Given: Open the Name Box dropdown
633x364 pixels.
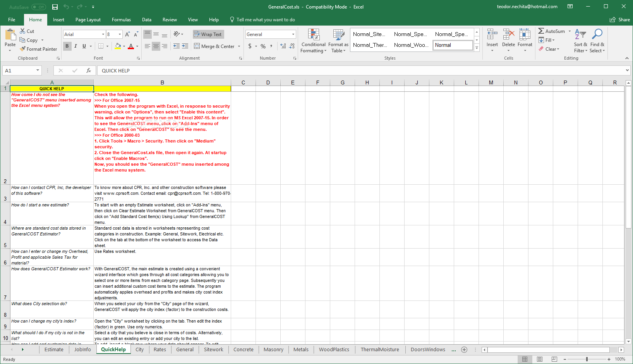Looking at the screenshot, I should (x=38, y=70).
